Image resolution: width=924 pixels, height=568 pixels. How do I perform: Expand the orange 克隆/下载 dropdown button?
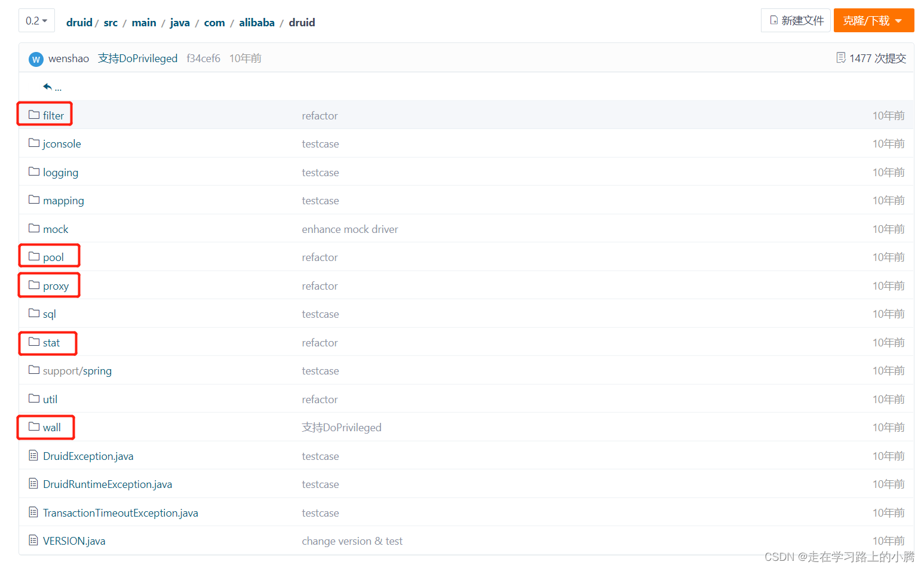pyautogui.click(x=873, y=20)
